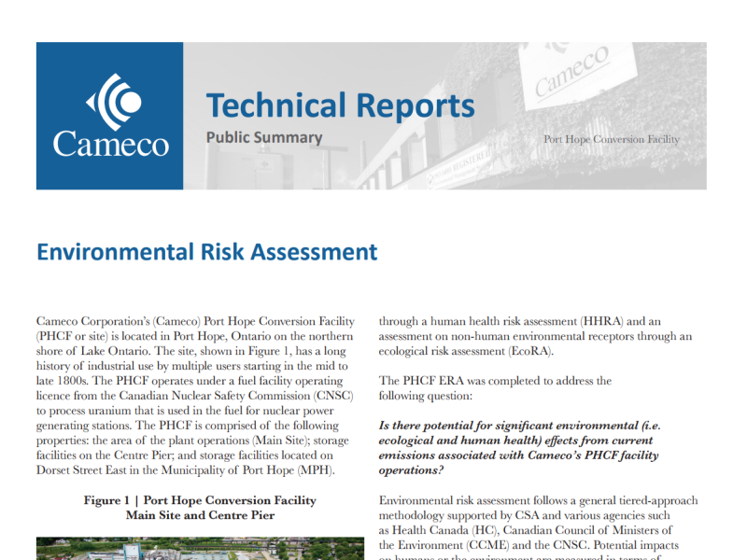747x560 pixels.
Task: Click the 'Main Site and Centre Pier' caption line
Action: pyautogui.click(x=200, y=515)
